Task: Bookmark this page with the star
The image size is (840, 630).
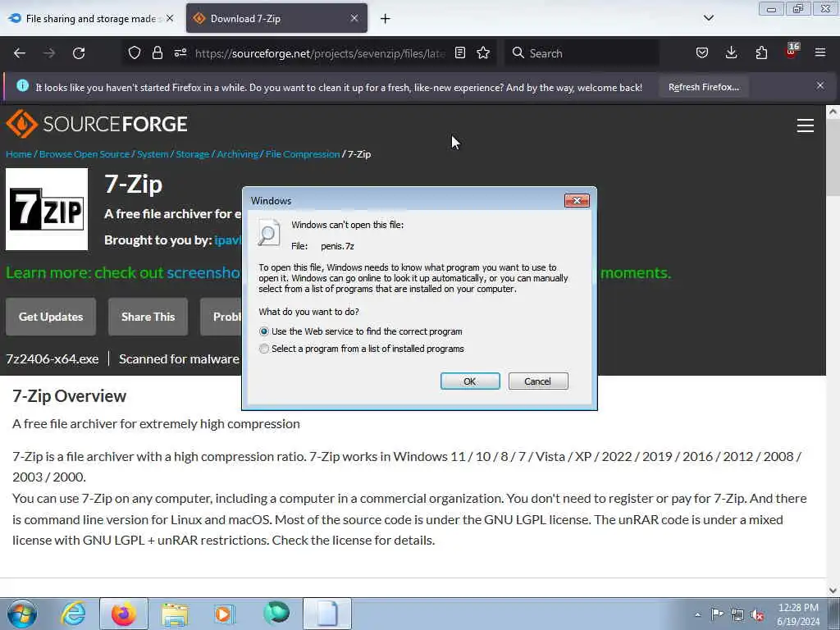Action: click(483, 52)
